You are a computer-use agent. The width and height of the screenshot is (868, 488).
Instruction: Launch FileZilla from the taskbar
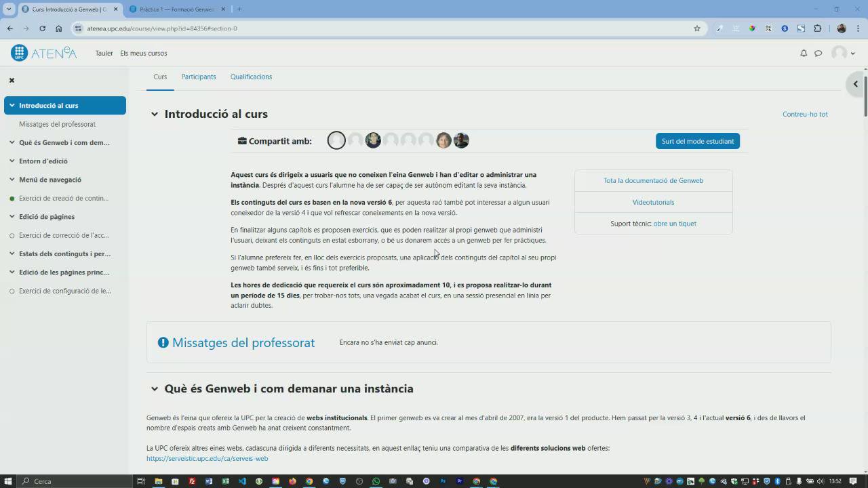click(192, 481)
